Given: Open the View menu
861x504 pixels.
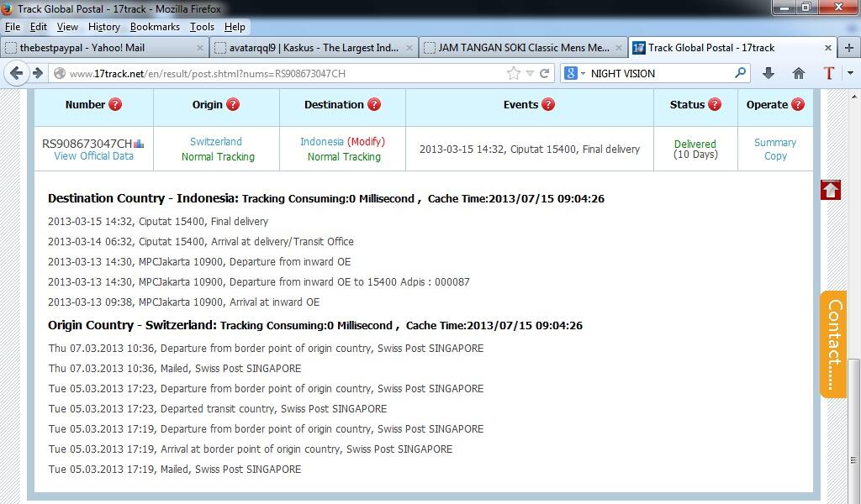Looking at the screenshot, I should point(67,27).
